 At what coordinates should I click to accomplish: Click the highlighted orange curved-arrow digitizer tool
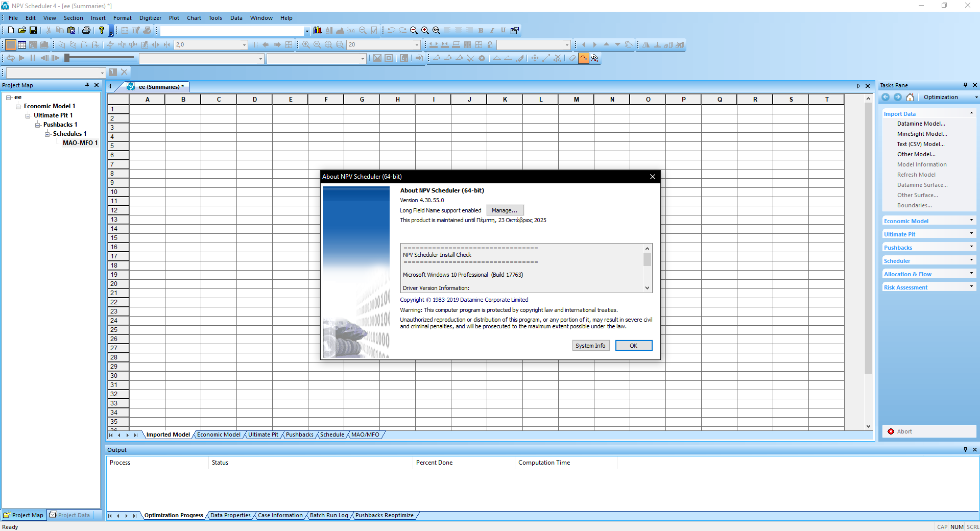point(583,58)
